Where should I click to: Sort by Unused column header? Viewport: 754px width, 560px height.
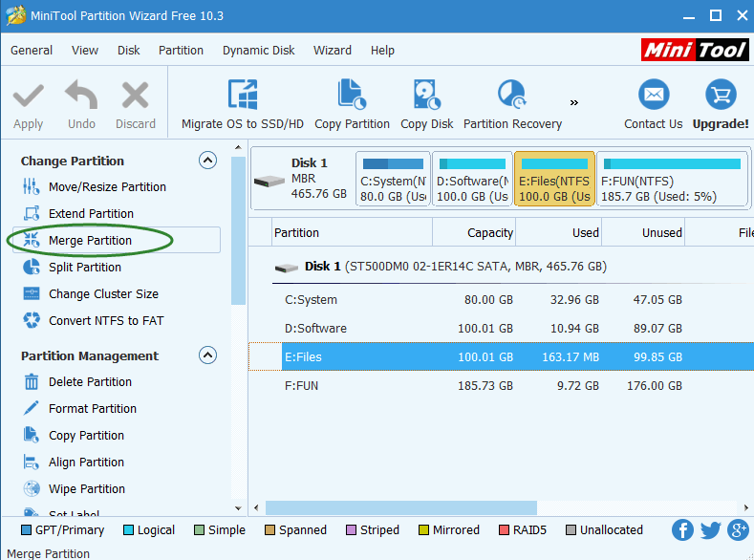point(643,232)
